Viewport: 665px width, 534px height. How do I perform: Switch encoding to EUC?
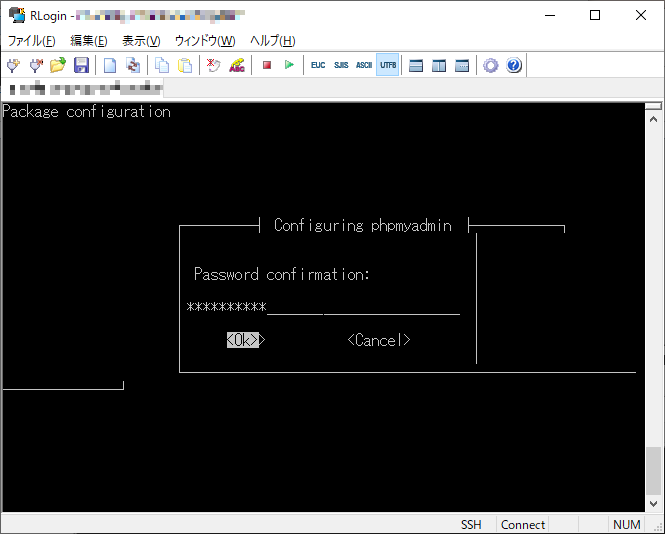(x=318, y=65)
